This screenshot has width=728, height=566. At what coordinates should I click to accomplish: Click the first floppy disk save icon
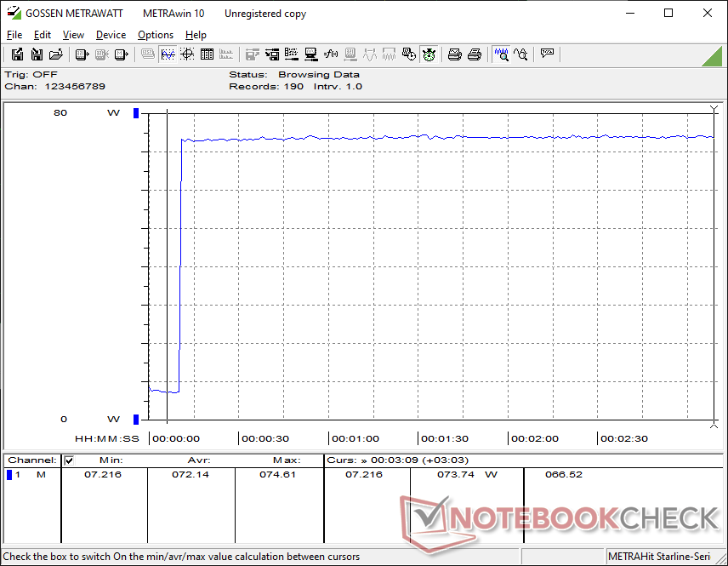(x=17, y=54)
